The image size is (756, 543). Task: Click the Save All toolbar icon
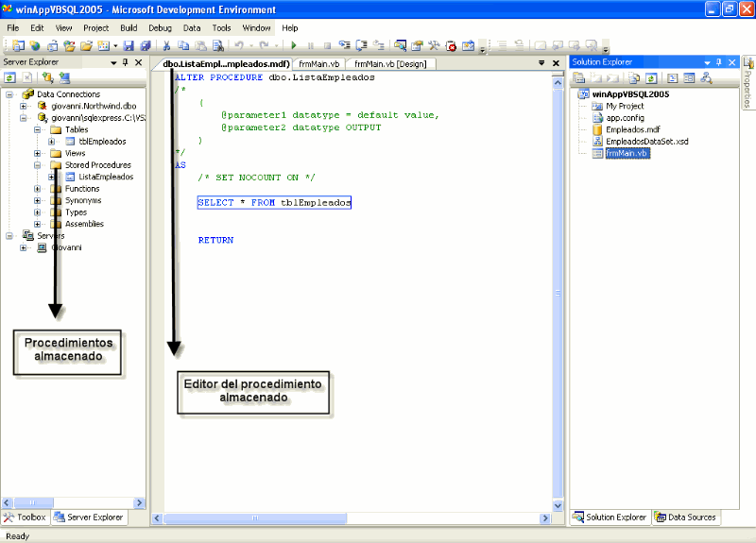pos(146,45)
